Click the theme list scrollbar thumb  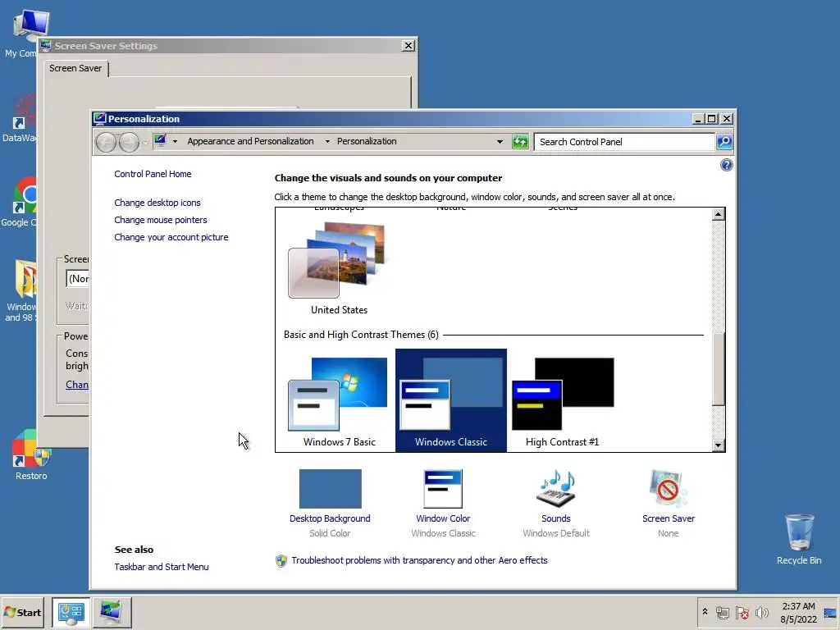click(x=719, y=368)
